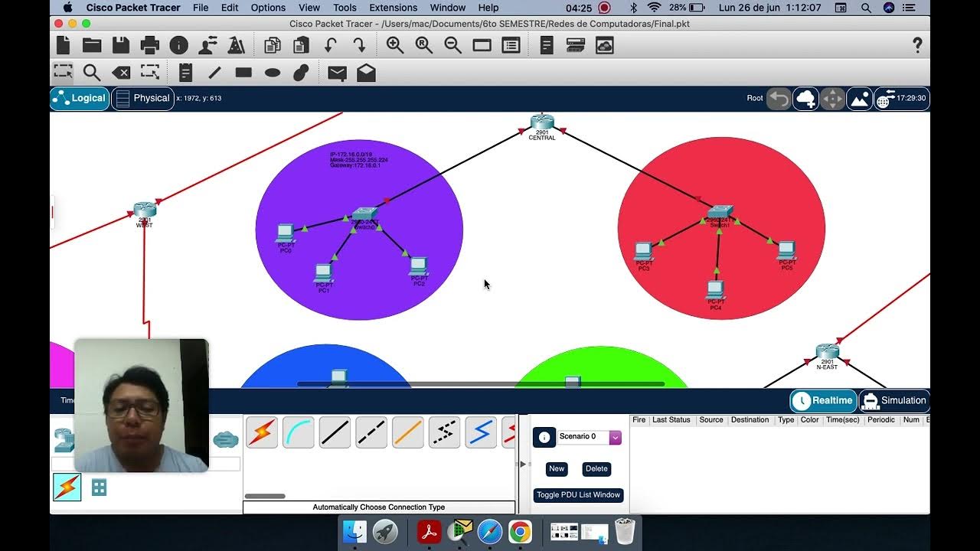Select the Draw Line tool

point(214,73)
